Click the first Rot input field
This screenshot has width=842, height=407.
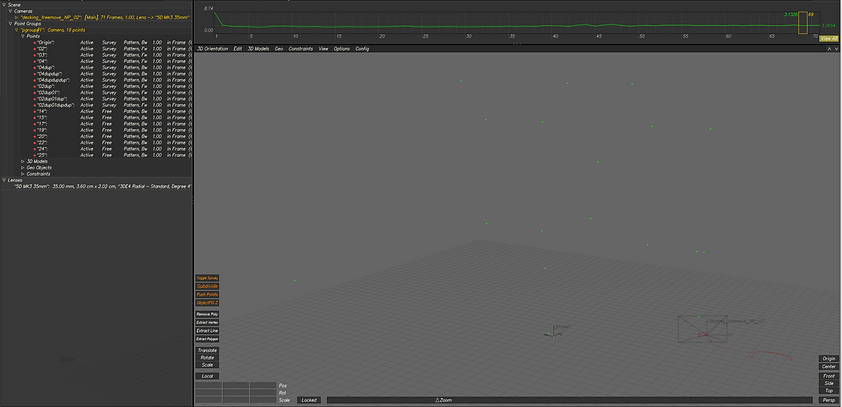point(208,393)
